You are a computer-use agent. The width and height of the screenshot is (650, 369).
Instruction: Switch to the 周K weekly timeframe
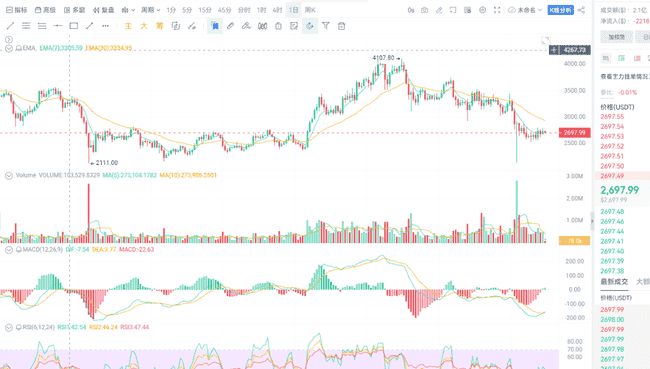tap(310, 10)
